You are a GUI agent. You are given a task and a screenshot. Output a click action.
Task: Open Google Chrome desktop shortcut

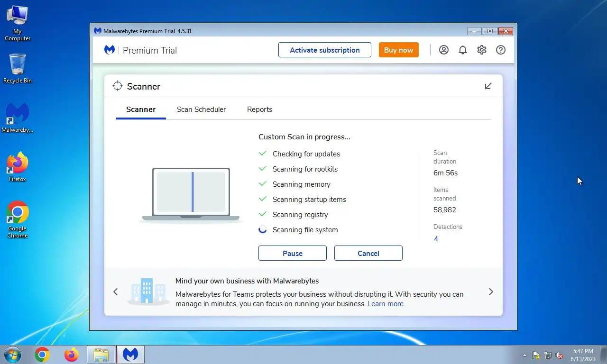pos(18,220)
